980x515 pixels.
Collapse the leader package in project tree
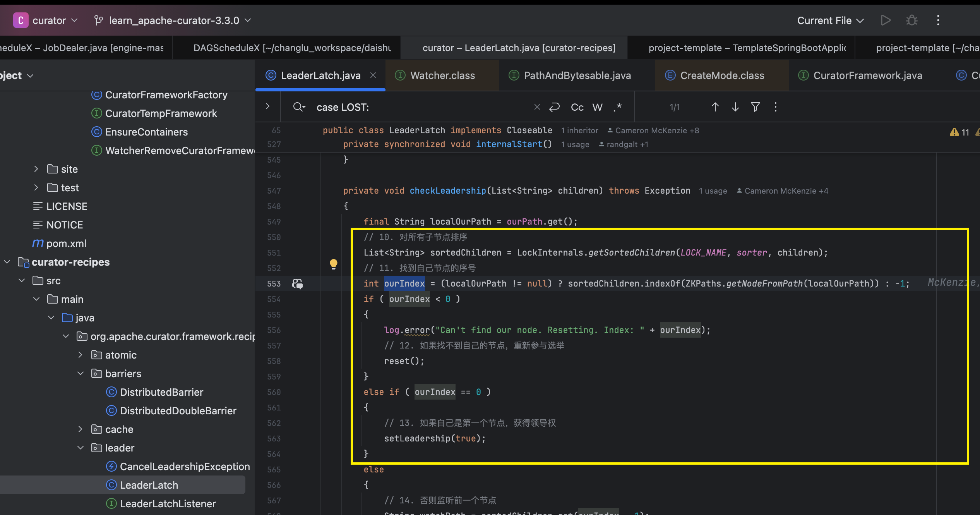click(x=81, y=448)
